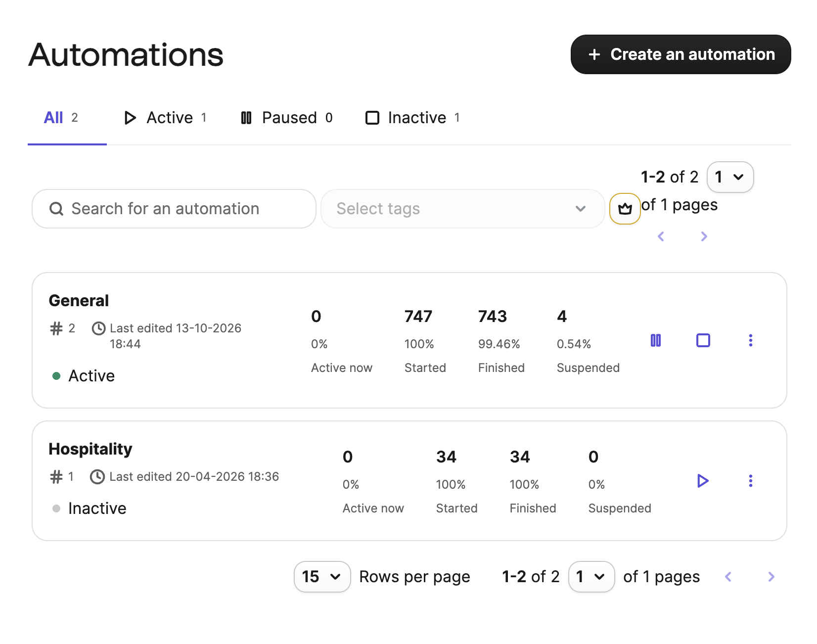The height and width of the screenshot is (644, 817).
Task: Click the 0.54% Suspended value
Action: (x=574, y=344)
